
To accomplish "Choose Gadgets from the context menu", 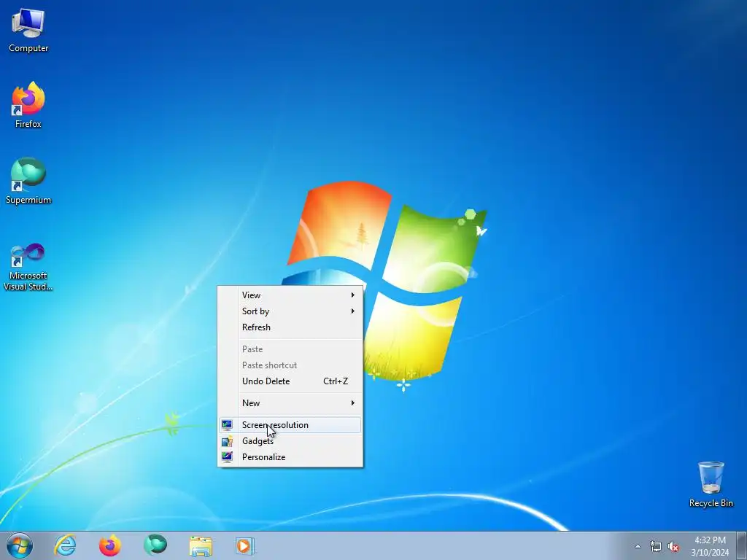I will (290, 441).
